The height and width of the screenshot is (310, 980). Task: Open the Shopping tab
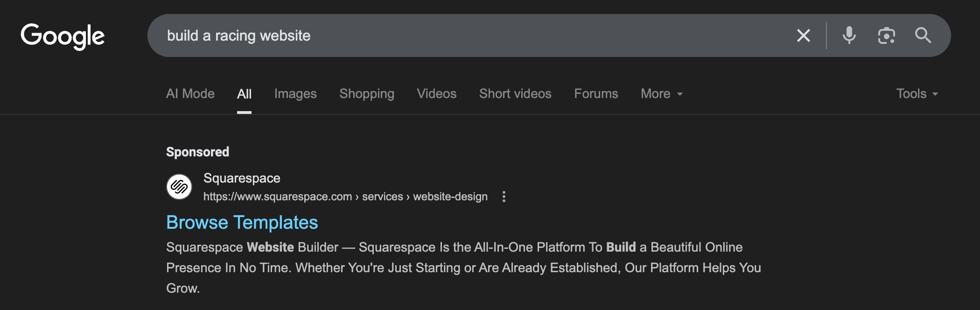click(x=367, y=94)
